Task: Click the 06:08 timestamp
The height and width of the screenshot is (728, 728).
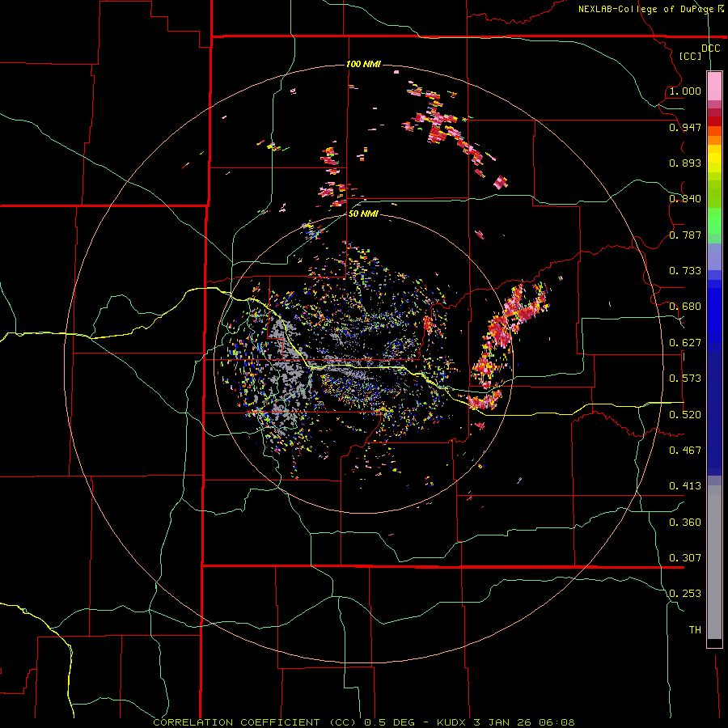Action: click(557, 722)
